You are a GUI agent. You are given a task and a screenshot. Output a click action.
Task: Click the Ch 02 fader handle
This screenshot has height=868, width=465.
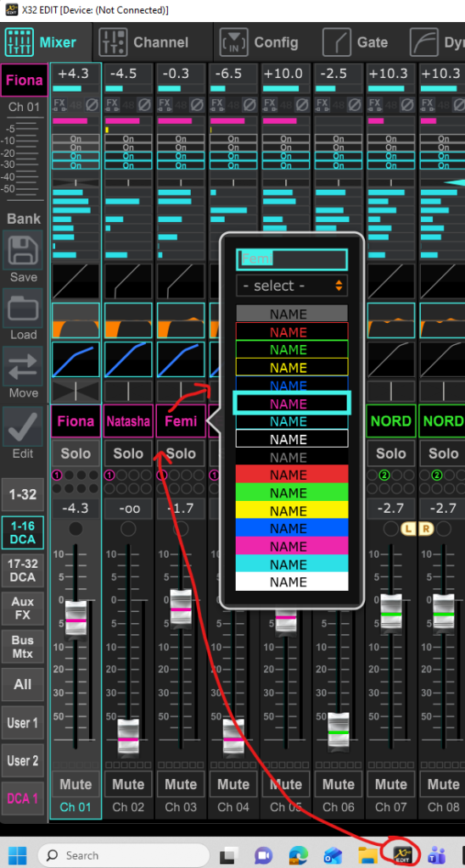[129, 738]
